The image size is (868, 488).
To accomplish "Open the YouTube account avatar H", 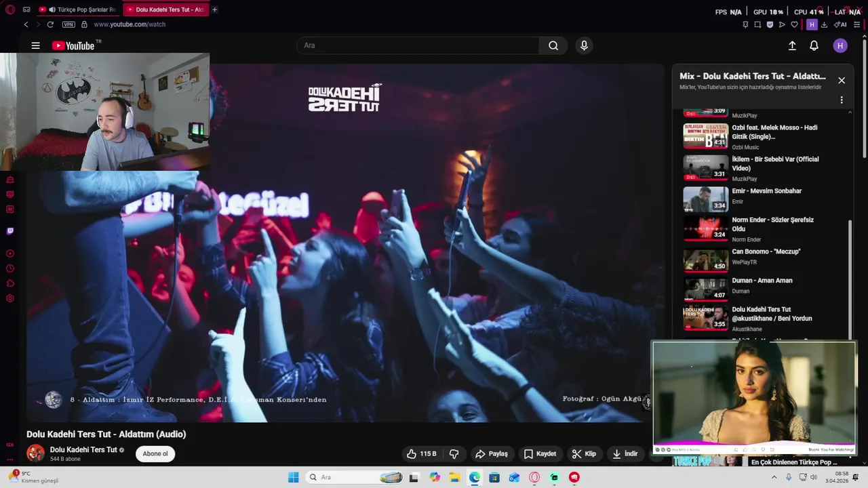I will point(840,45).
